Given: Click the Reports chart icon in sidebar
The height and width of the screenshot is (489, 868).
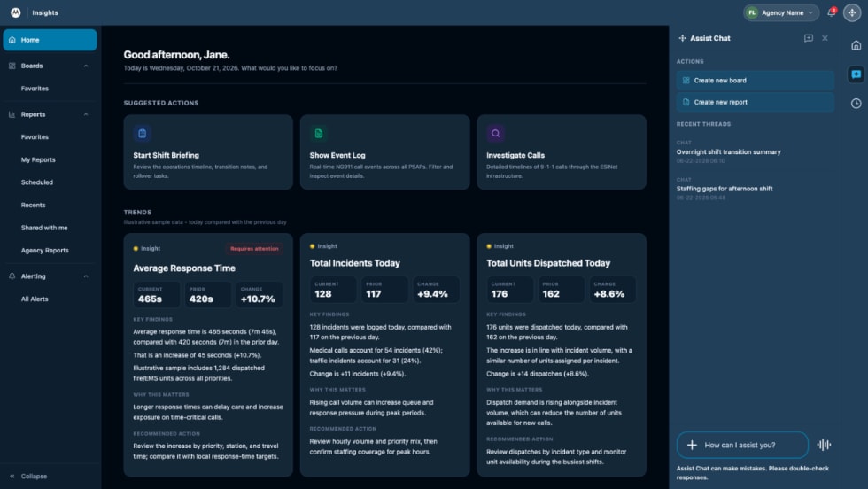Looking at the screenshot, I should click(12, 114).
